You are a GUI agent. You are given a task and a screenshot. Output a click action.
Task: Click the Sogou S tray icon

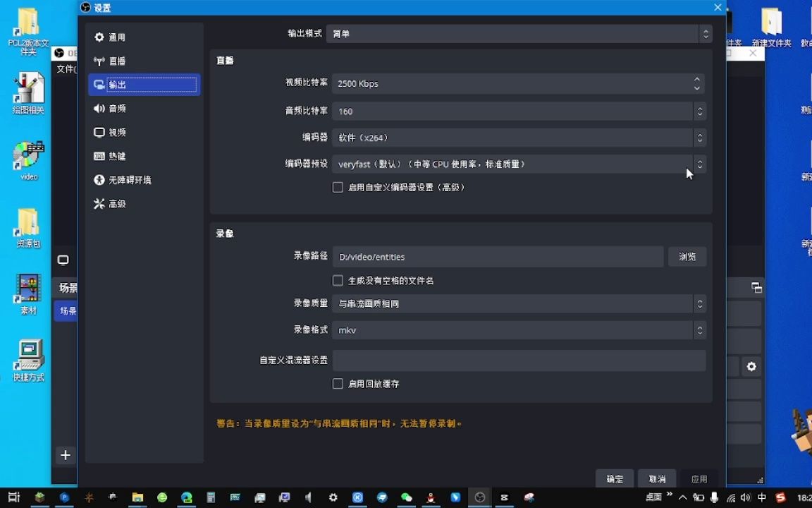(x=780, y=497)
